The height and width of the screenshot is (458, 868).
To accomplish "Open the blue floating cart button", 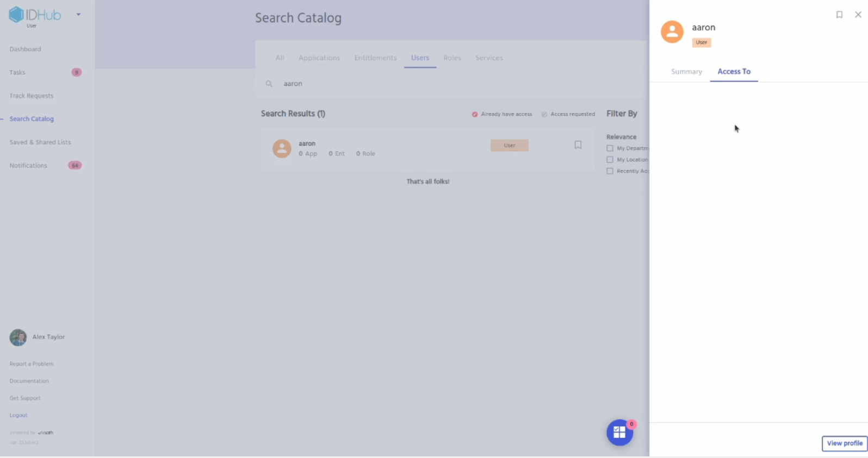I will 619,432.
